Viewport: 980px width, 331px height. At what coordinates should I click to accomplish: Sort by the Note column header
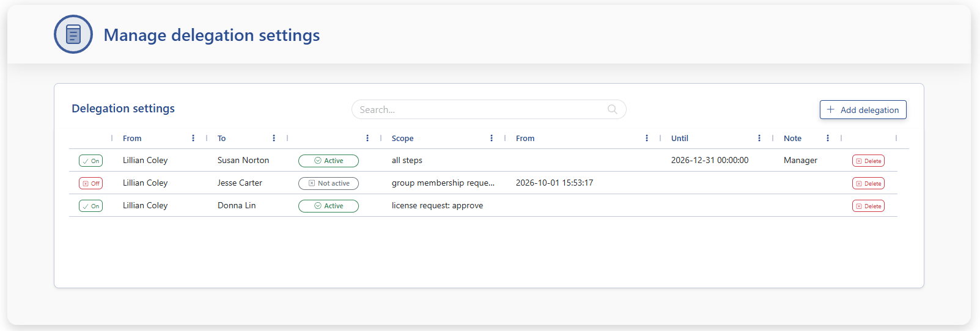[x=792, y=139]
